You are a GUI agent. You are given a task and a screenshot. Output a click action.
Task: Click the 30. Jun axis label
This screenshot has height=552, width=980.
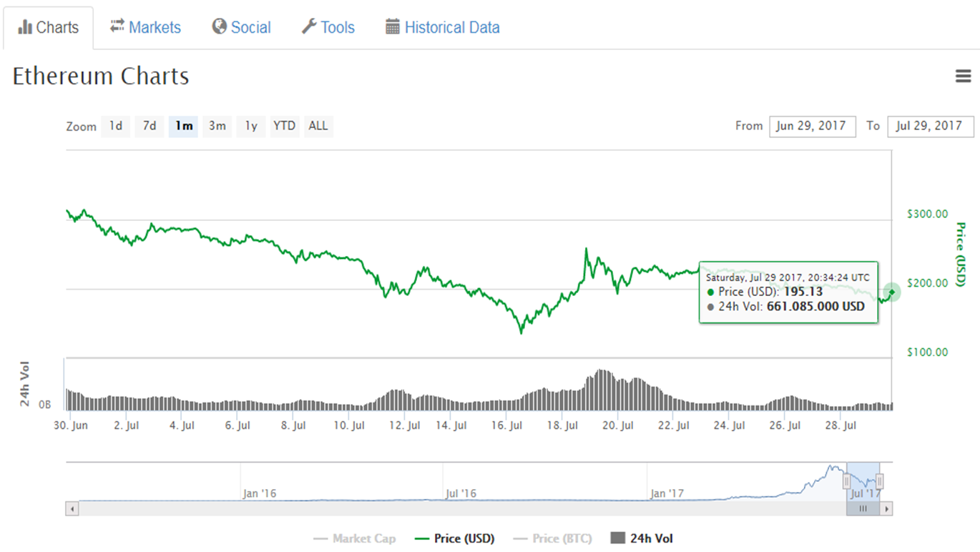click(69, 425)
